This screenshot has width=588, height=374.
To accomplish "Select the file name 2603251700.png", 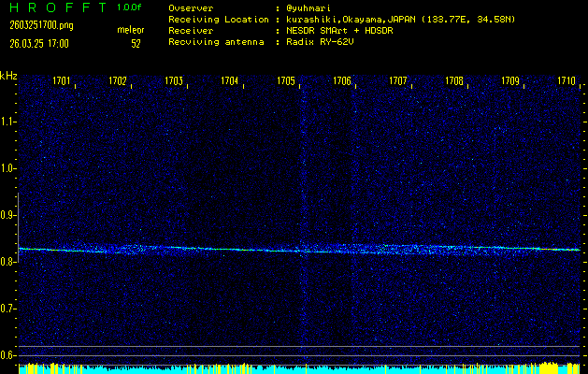I will tap(41, 25).
